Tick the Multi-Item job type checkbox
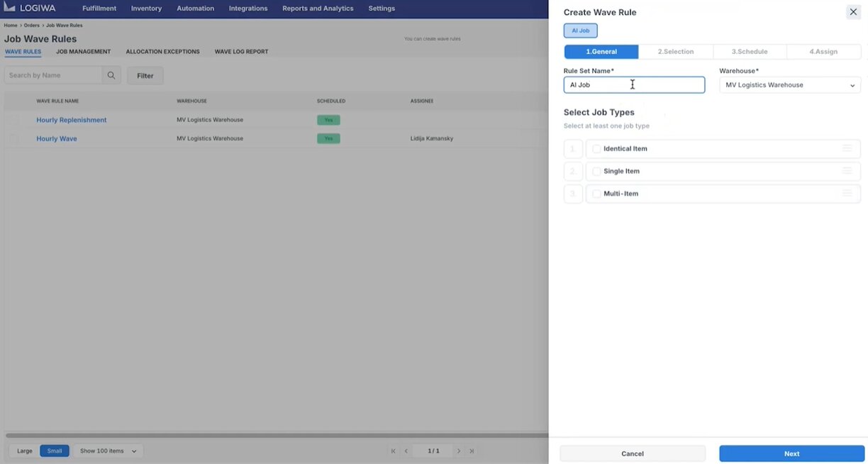The height and width of the screenshot is (464, 868). tap(596, 194)
